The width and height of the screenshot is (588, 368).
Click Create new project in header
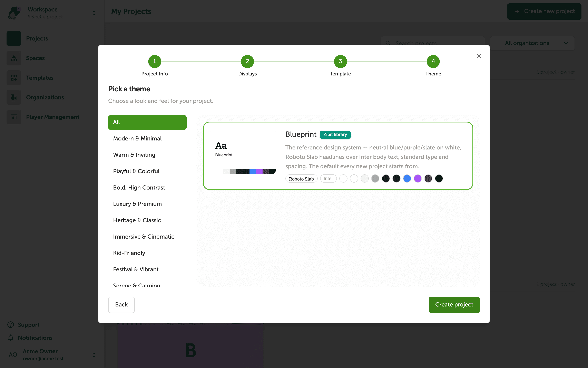point(544,11)
